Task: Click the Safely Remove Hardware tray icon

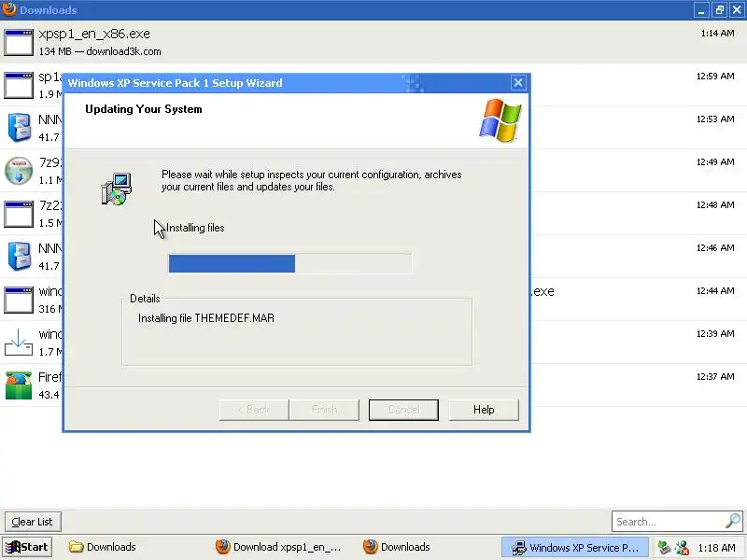Action: click(x=664, y=547)
